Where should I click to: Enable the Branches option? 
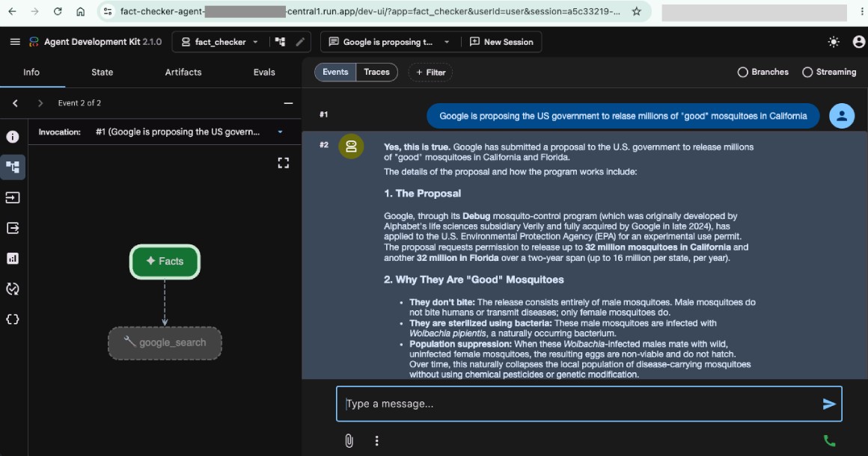pos(762,72)
